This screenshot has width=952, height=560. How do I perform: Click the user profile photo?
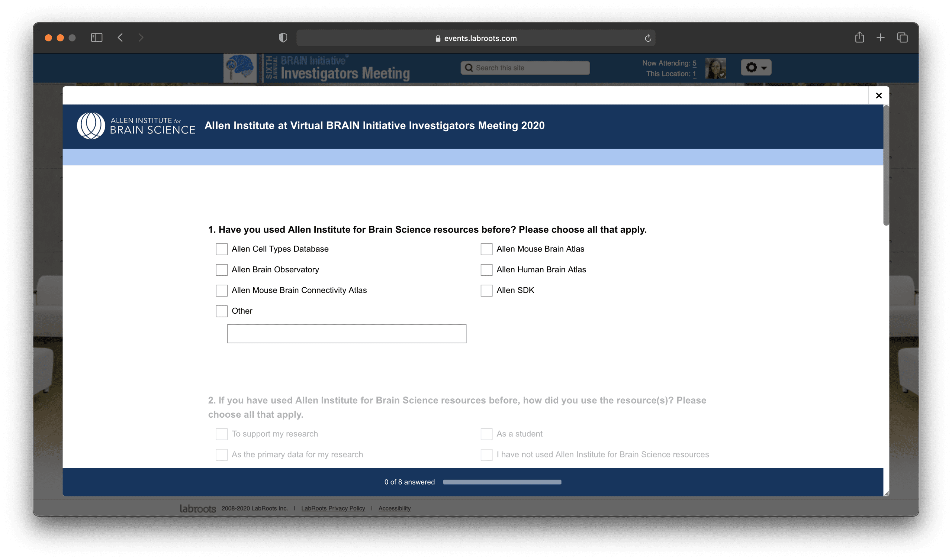click(715, 68)
